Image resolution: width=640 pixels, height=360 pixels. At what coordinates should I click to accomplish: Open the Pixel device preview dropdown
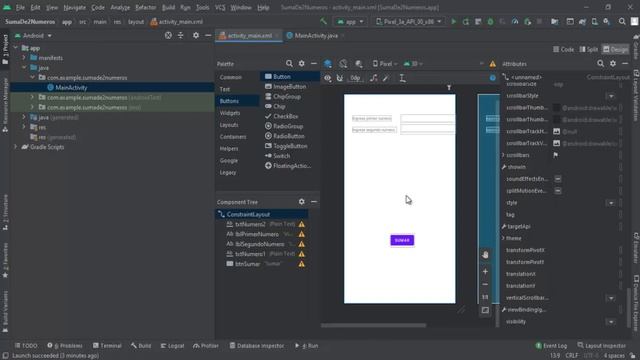385,64
